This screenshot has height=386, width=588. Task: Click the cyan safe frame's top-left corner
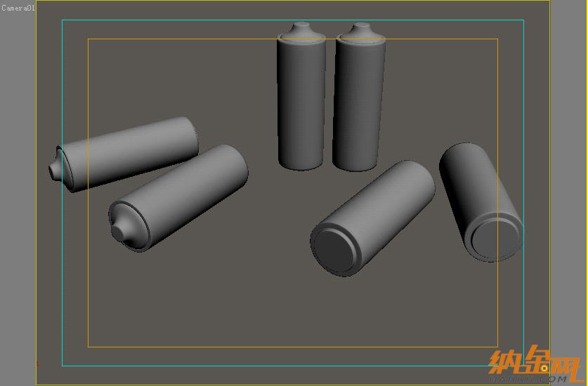tap(63, 20)
